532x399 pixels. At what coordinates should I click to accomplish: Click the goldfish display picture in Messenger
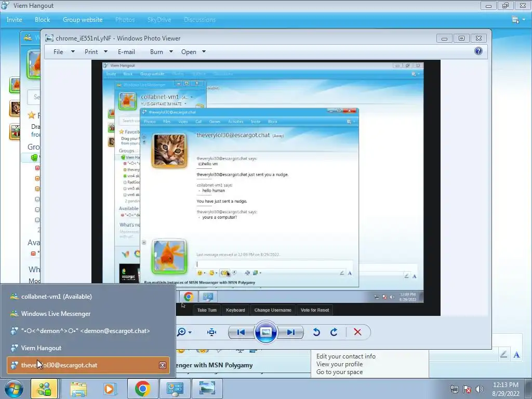[x=34, y=64]
